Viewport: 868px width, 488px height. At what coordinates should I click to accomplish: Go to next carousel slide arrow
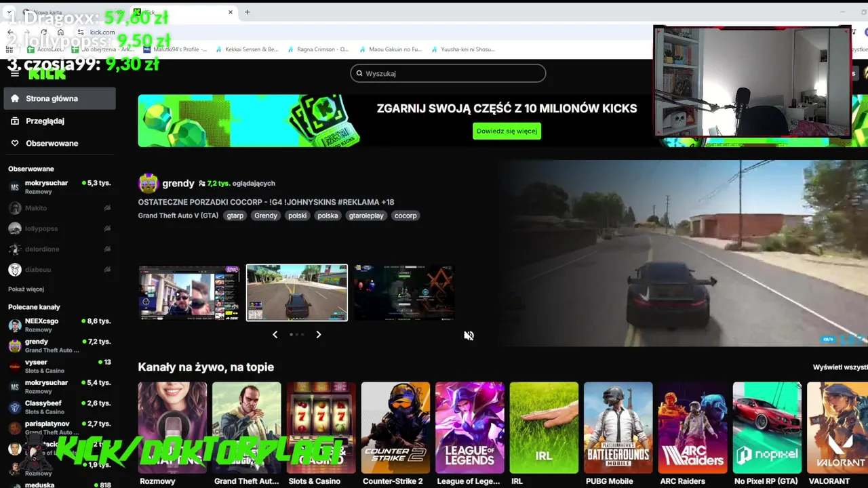(x=319, y=334)
